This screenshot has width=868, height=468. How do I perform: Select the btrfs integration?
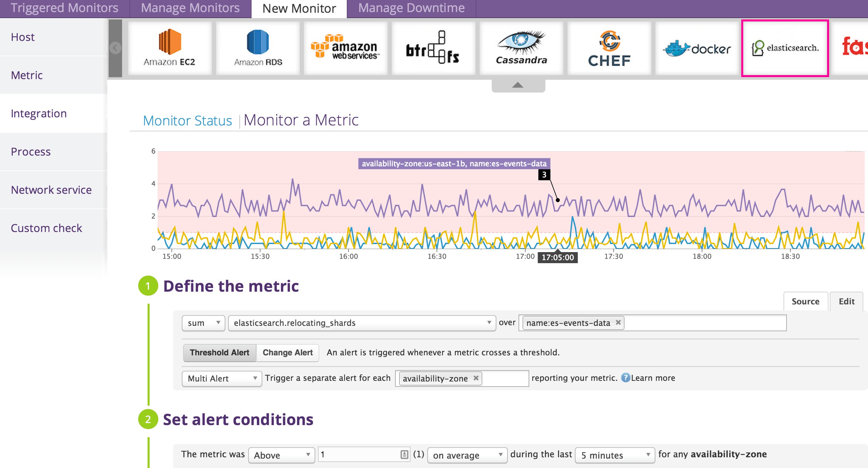(x=434, y=48)
